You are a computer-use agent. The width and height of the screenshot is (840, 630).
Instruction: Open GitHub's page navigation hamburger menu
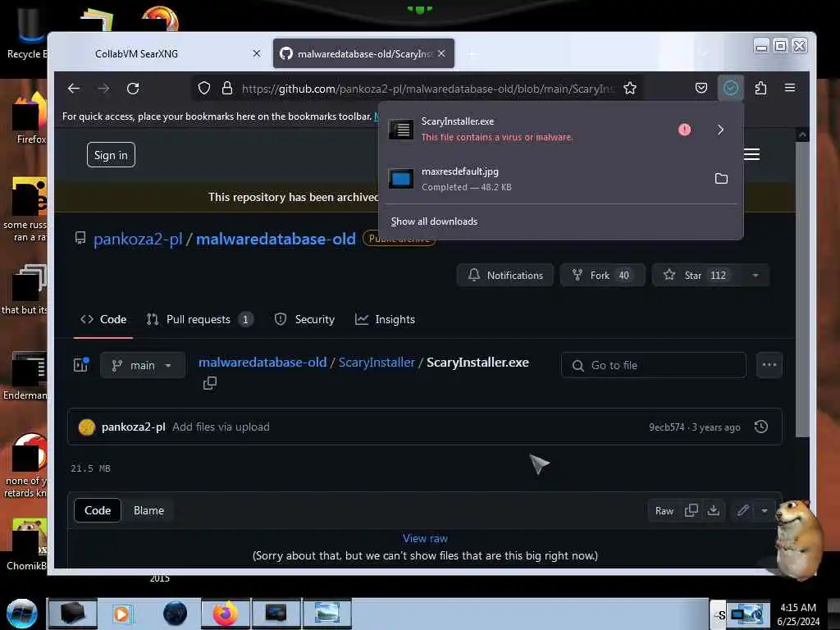751,154
